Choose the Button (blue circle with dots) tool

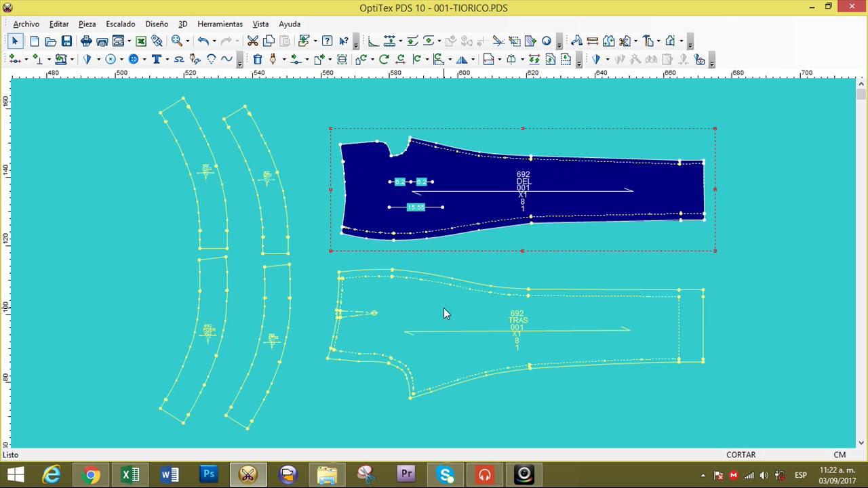134,60
